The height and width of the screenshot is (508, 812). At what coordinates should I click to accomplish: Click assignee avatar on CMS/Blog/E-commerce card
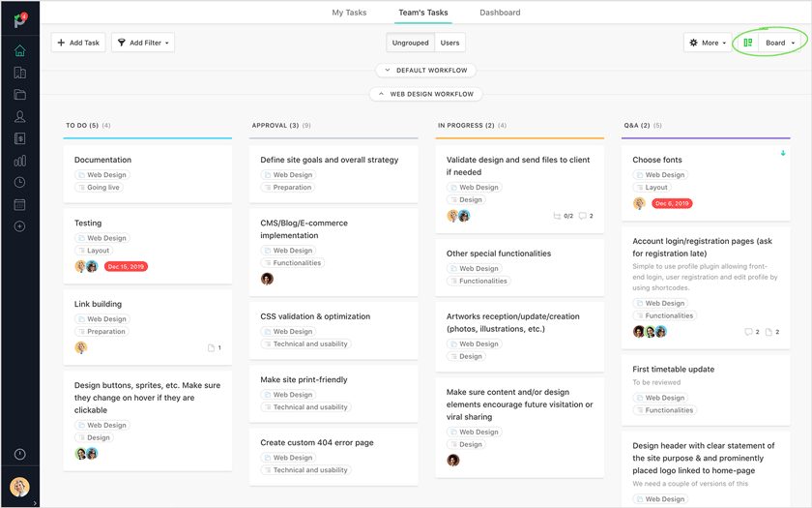click(x=267, y=279)
